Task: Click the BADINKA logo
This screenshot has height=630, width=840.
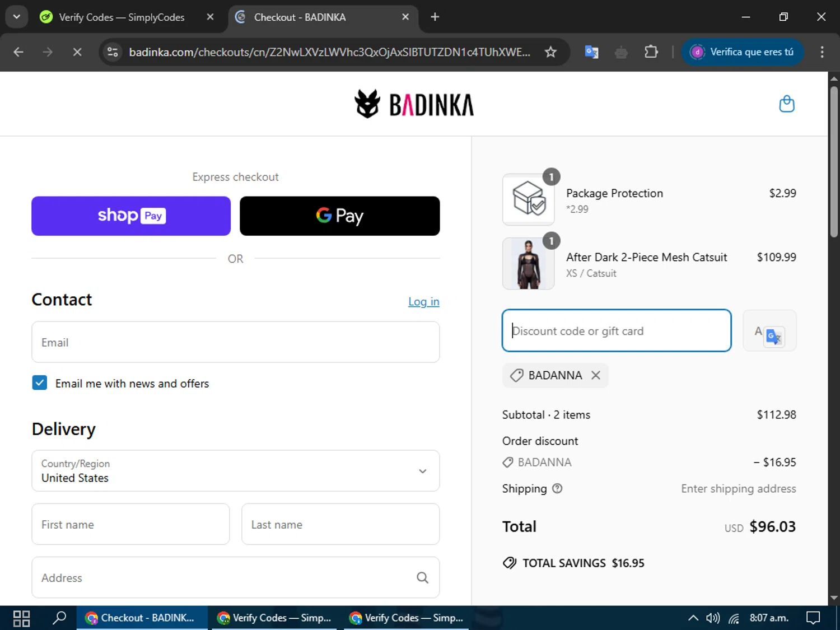Action: [414, 104]
